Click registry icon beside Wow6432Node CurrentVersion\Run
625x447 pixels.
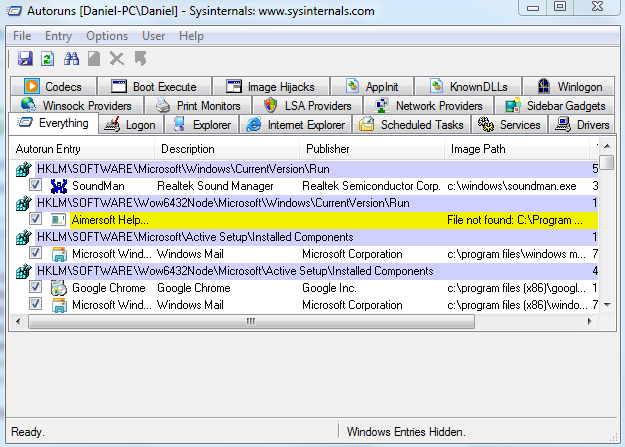click(24, 203)
